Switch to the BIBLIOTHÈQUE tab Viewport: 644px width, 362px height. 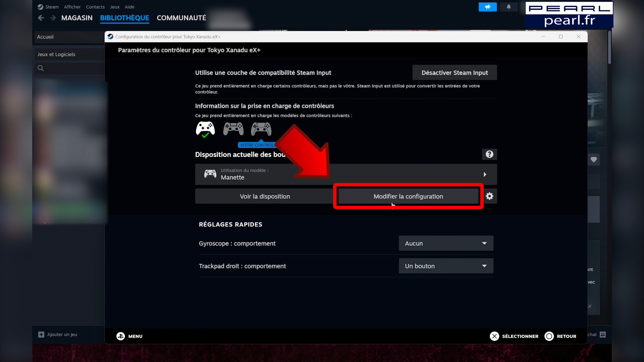coord(124,18)
